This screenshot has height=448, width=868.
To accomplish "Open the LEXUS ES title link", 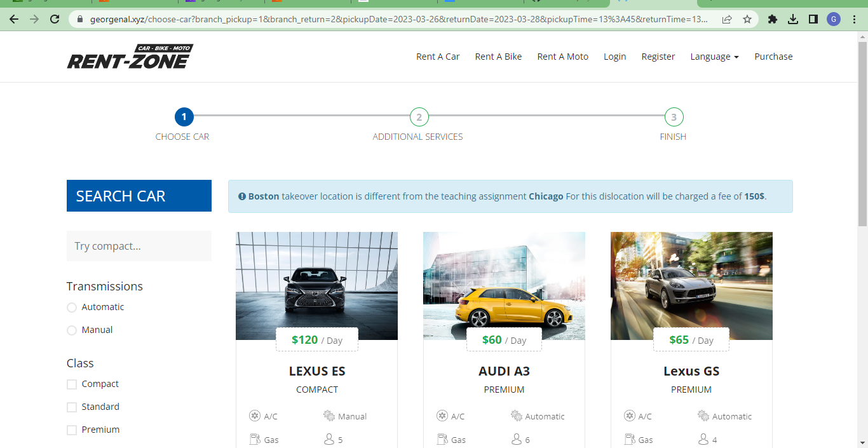I will click(317, 371).
